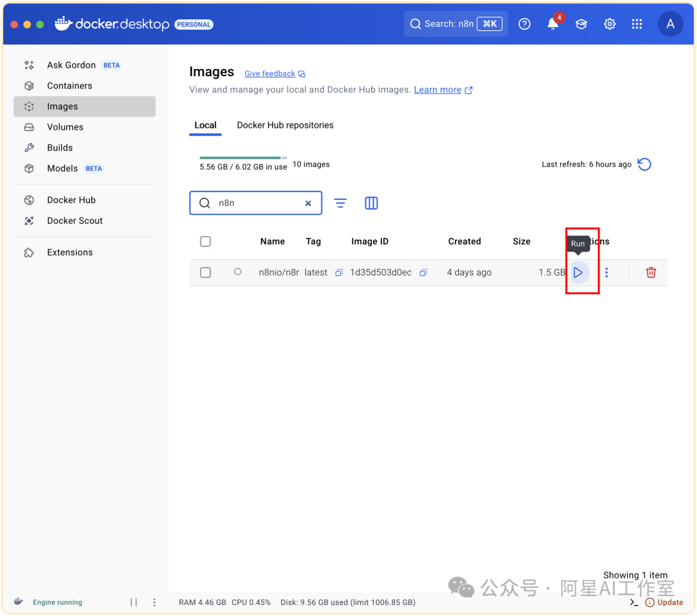Click the 4 days ago created cell
Screen dimensions: 697x616
click(469, 272)
